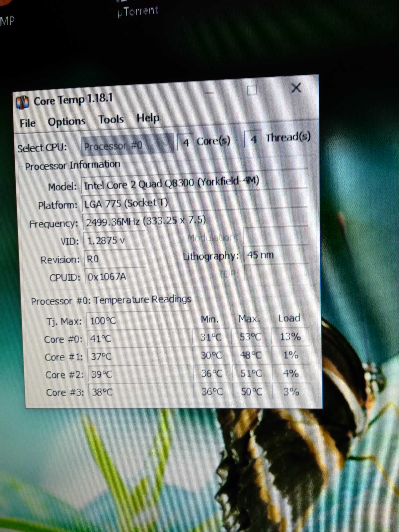Click the Min. column header
399x532 pixels.
click(210, 319)
